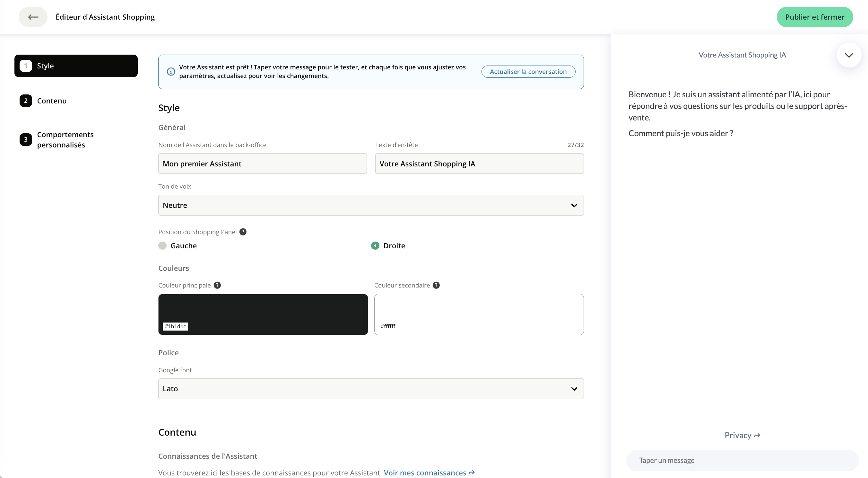Collapse the assistant preview with chevron icon
This screenshot has width=868, height=478.
point(848,55)
